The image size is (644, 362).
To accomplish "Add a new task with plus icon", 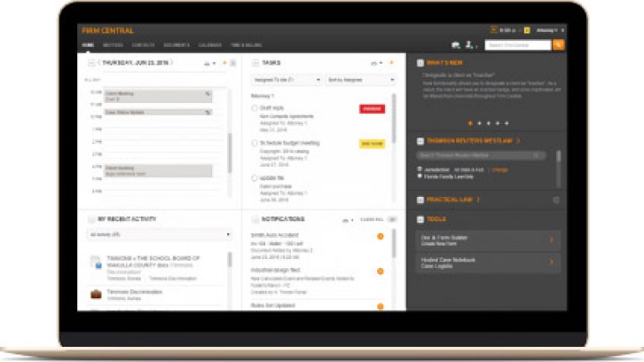I will 391,63.
